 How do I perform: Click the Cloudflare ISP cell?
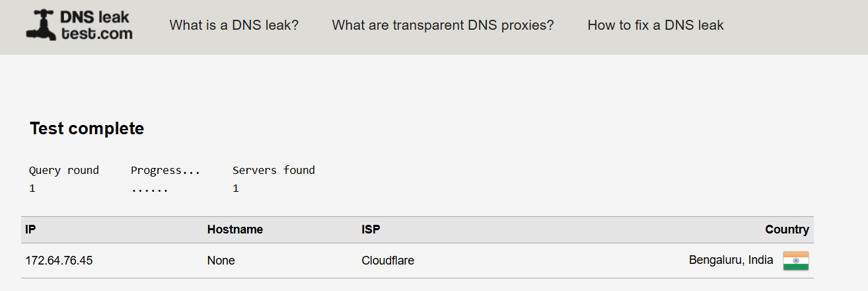[x=388, y=261]
